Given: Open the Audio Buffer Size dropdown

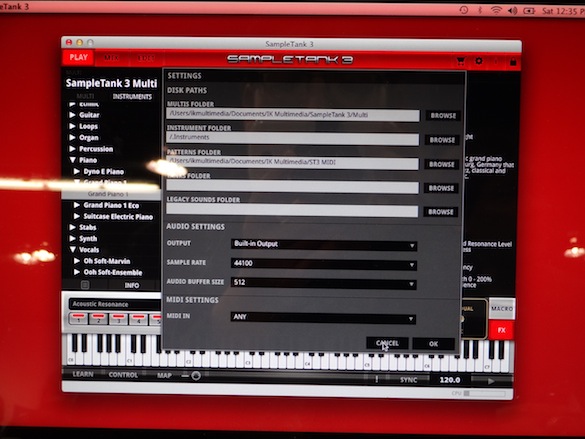Looking at the screenshot, I should (323, 283).
